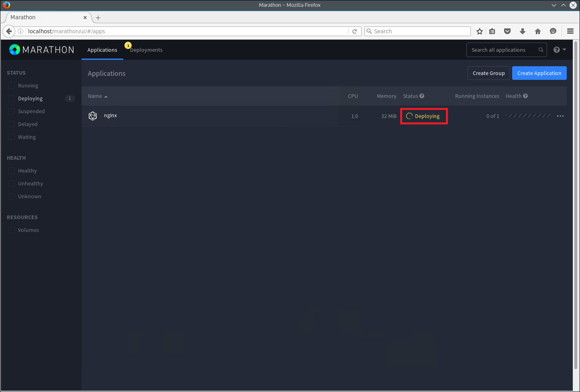This screenshot has height=392, width=580.
Task: Click the Marathon logo
Action: pos(42,50)
